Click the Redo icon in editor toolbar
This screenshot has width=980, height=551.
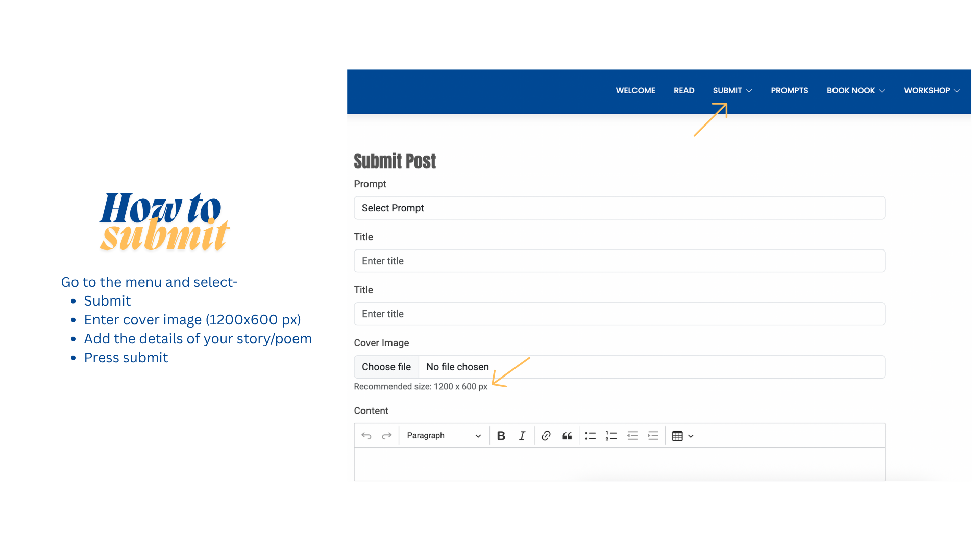387,436
